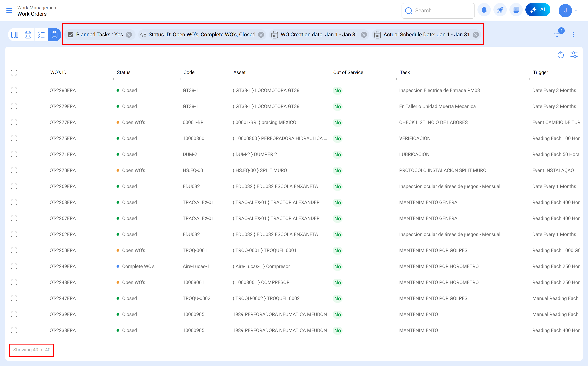588x366 pixels.
Task: Check the box for OT-2280FRA row
Action: (14, 90)
